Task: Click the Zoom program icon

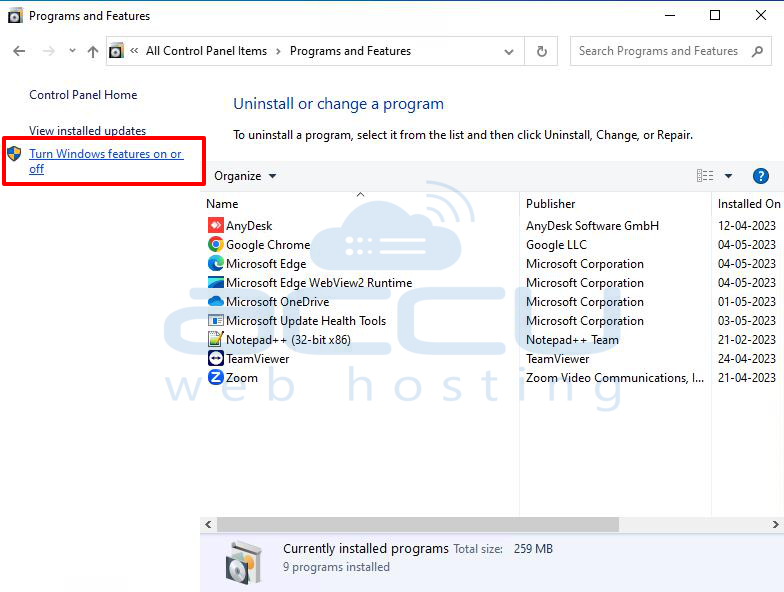Action: coord(216,378)
